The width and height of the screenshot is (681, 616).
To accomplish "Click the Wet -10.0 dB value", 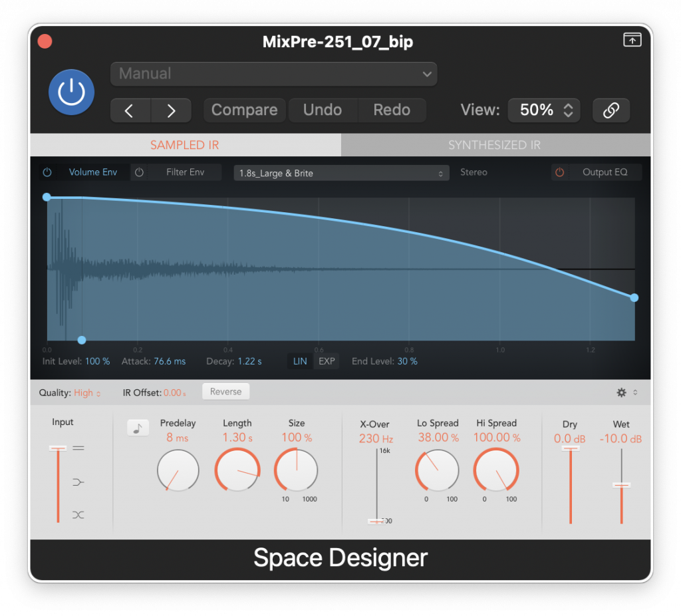I will 620,439.
